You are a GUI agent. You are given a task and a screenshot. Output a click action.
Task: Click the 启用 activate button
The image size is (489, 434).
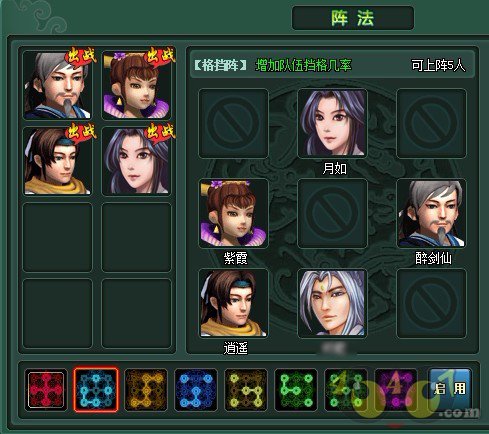click(450, 389)
